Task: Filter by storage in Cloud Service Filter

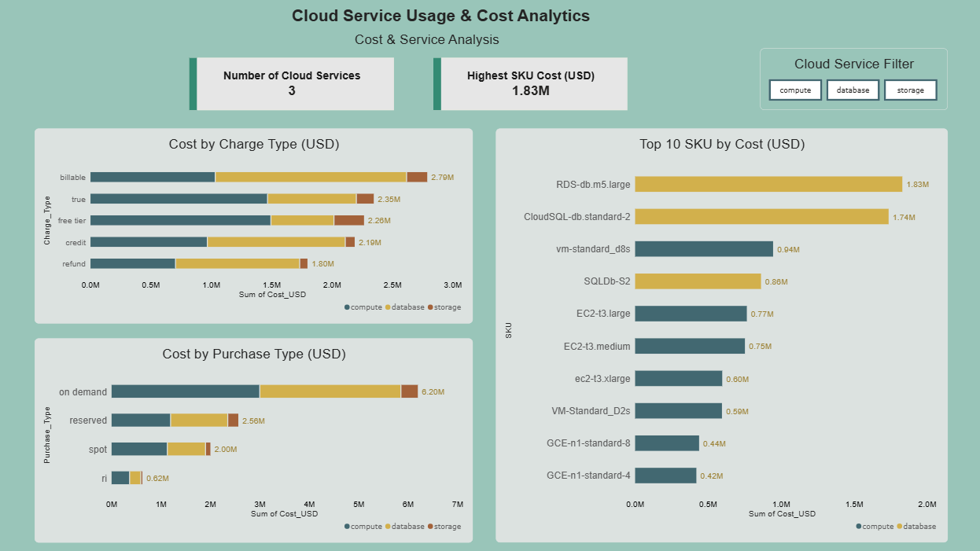Action: [x=911, y=90]
